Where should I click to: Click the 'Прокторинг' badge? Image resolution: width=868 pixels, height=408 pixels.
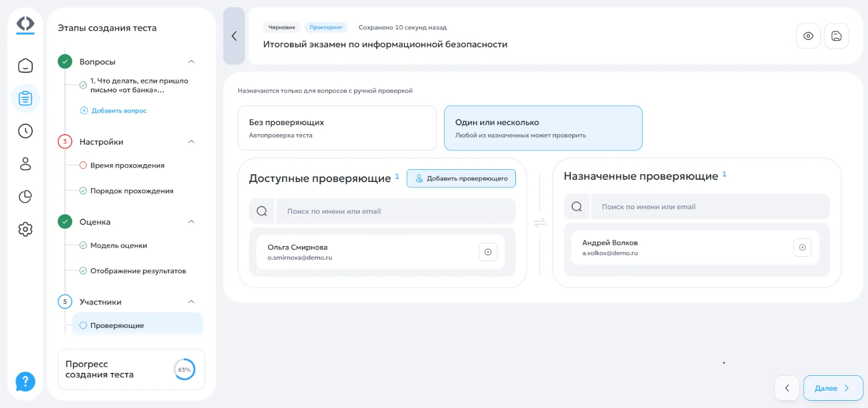click(326, 27)
